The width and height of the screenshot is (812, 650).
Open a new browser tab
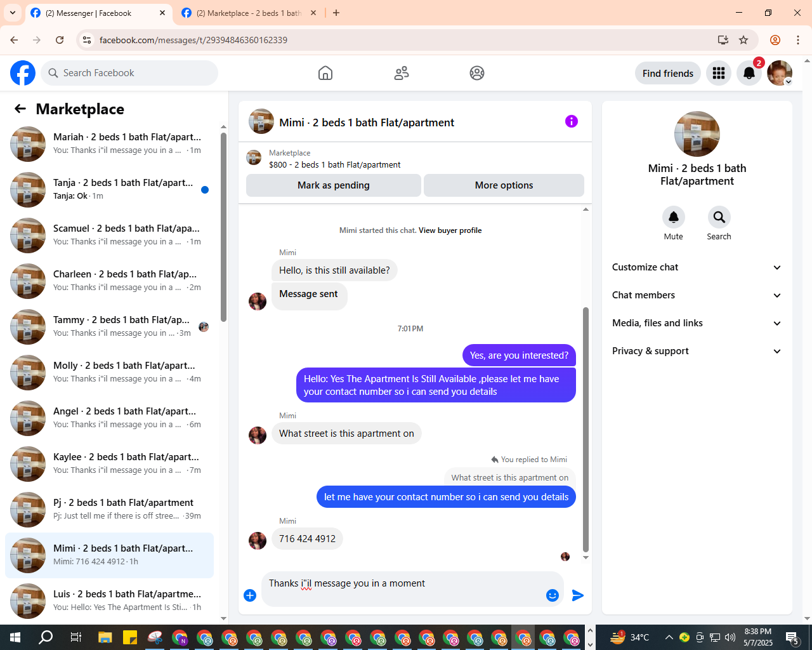(336, 13)
